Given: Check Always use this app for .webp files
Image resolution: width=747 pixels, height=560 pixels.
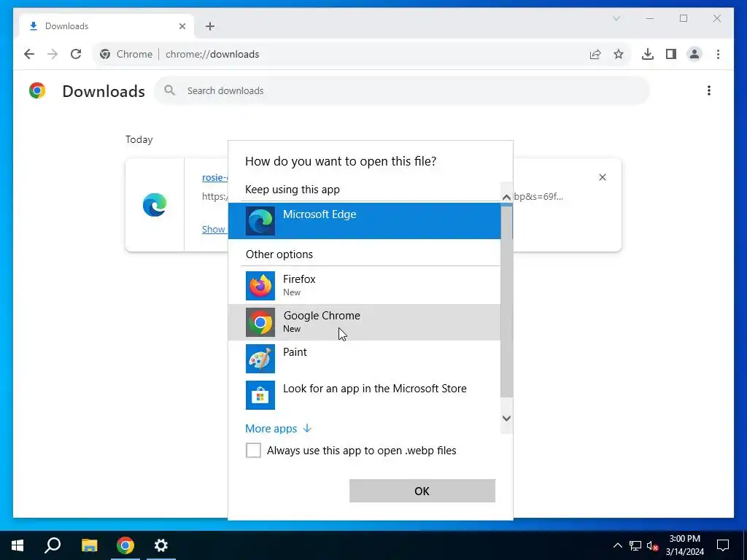Looking at the screenshot, I should (253, 450).
